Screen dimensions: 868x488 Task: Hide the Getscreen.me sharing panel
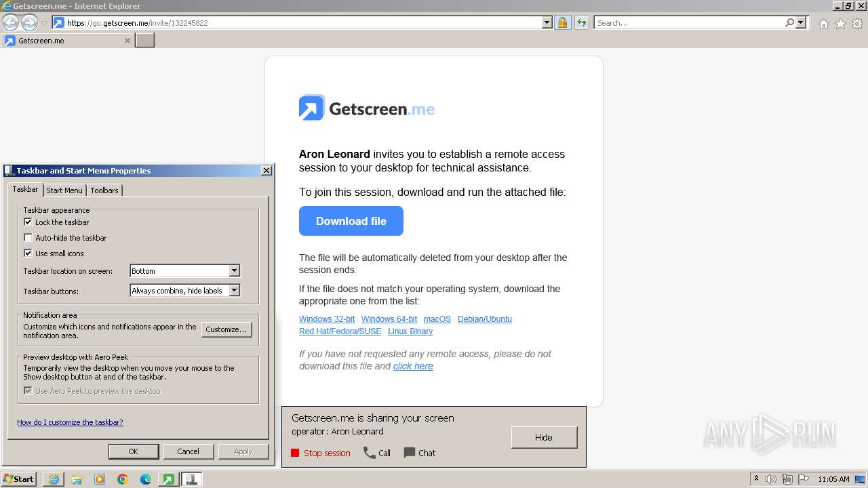click(x=544, y=437)
